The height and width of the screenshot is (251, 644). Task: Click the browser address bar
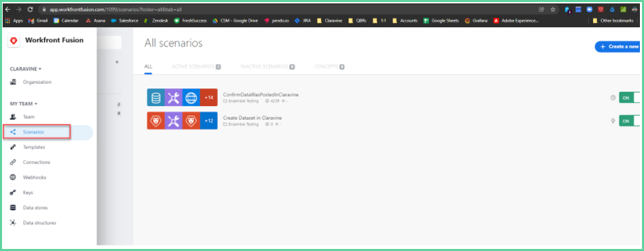click(287, 10)
